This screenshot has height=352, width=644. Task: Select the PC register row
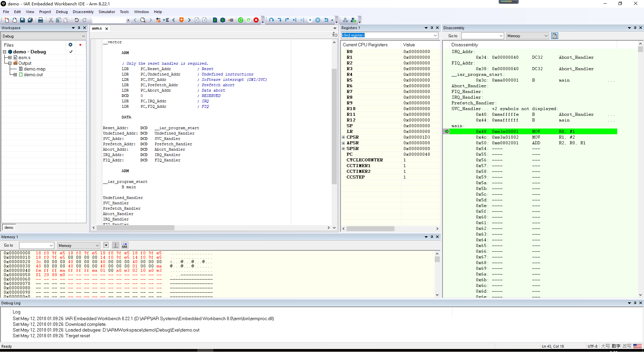point(390,154)
